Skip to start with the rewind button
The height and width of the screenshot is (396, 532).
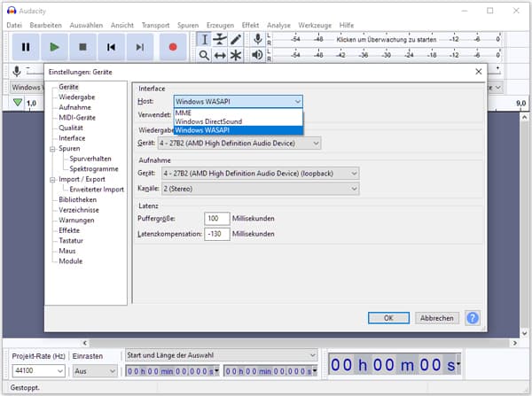(112, 47)
